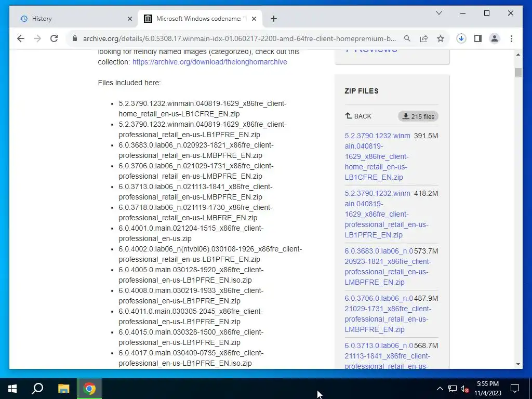Open thelonghornarchive download link
Viewport: 532px width, 399px height.
pyautogui.click(x=210, y=62)
